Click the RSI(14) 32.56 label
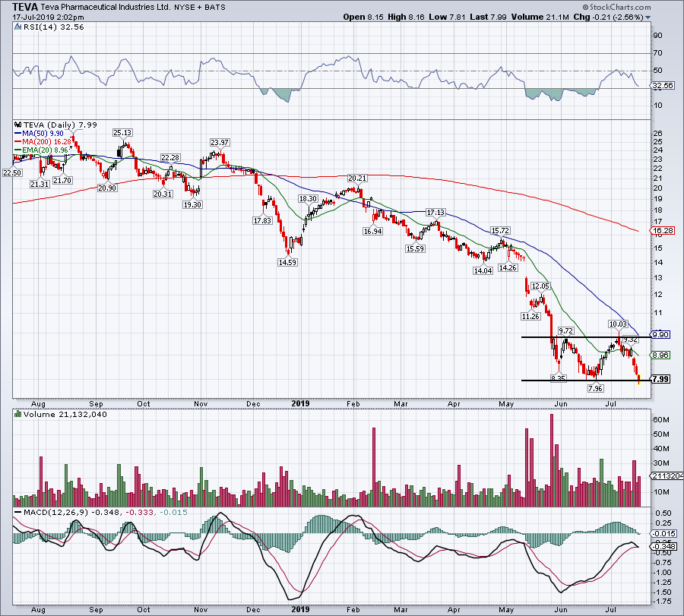The width and height of the screenshot is (684, 616). (54, 27)
